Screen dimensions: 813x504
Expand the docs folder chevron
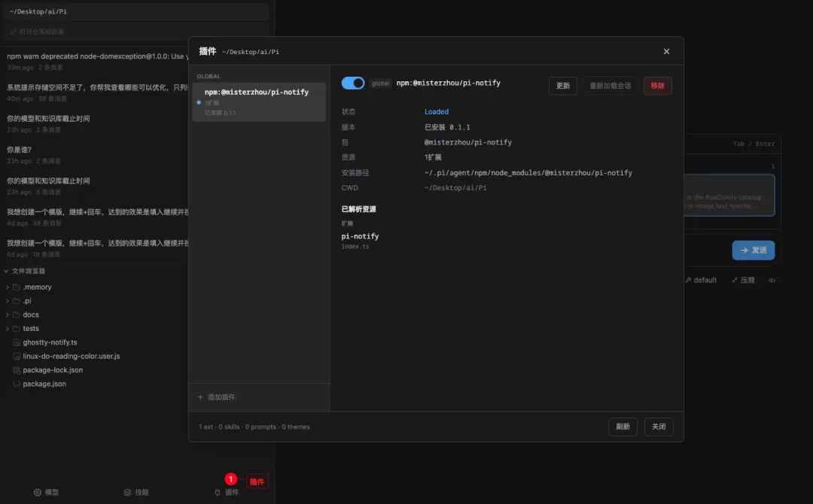[8, 315]
